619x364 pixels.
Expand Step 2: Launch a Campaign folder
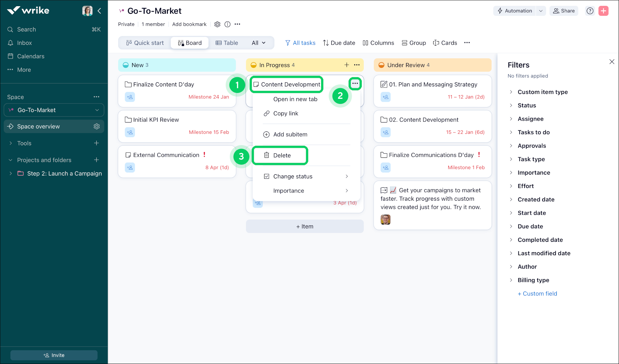click(11, 174)
